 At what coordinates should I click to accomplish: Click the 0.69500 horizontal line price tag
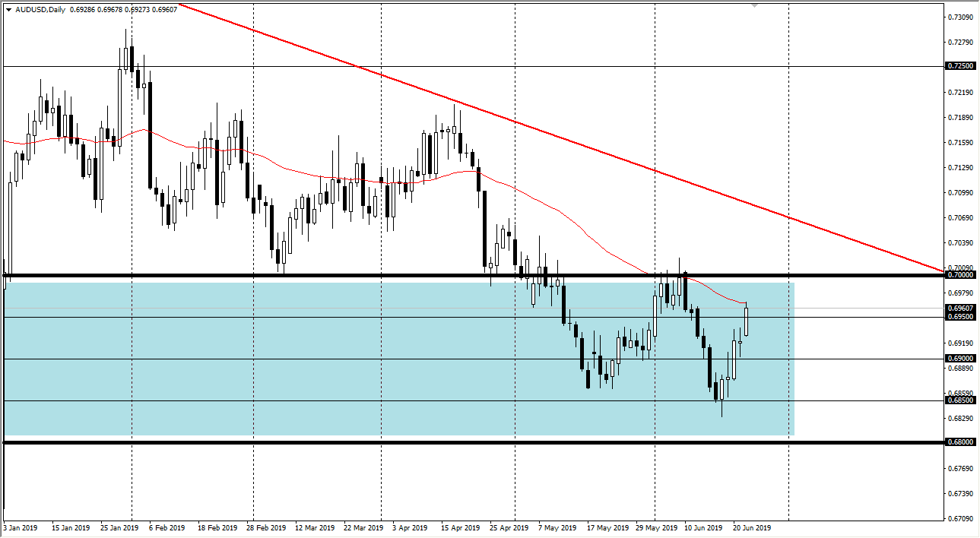coord(959,316)
